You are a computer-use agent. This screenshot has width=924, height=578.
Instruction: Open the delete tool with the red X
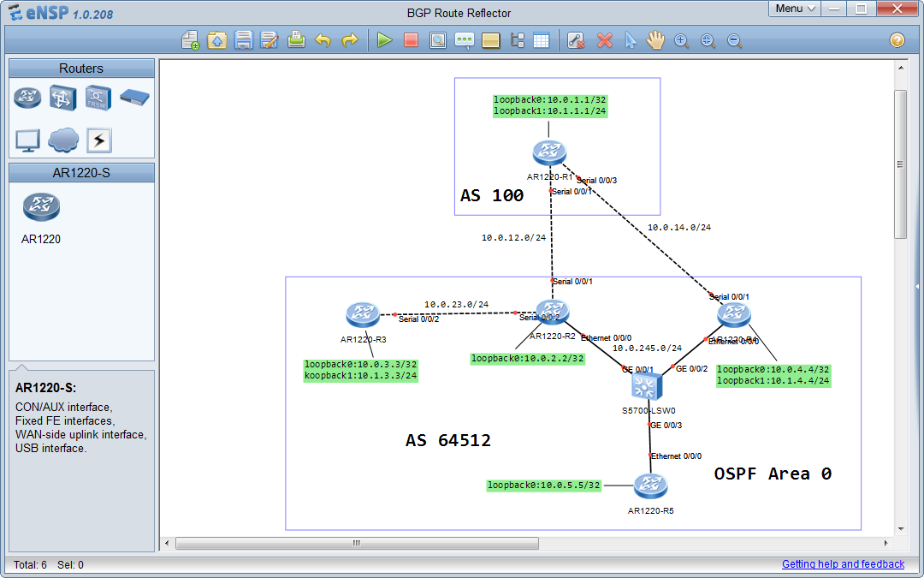[x=605, y=40]
